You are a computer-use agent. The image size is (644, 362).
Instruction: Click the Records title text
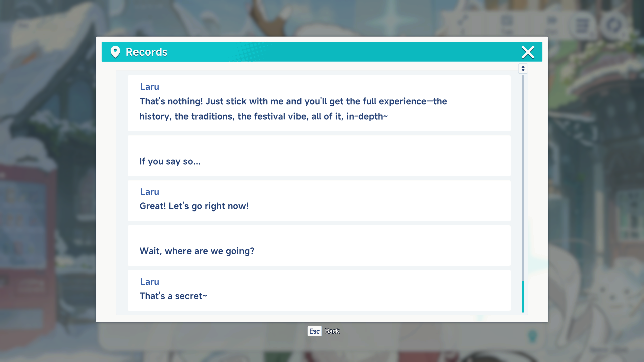[147, 52]
